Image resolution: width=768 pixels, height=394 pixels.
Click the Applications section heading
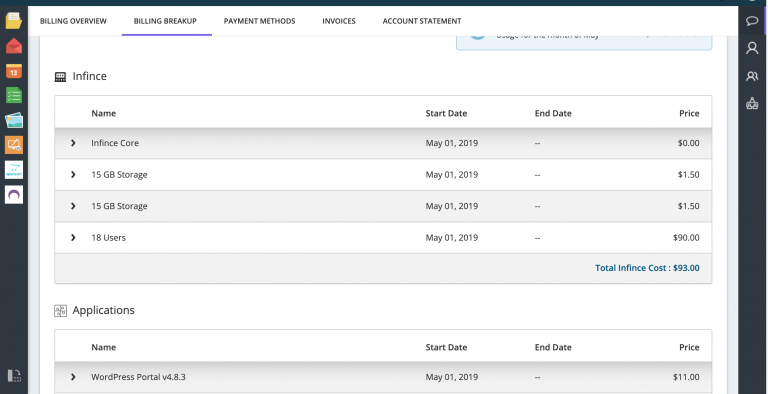tap(103, 311)
